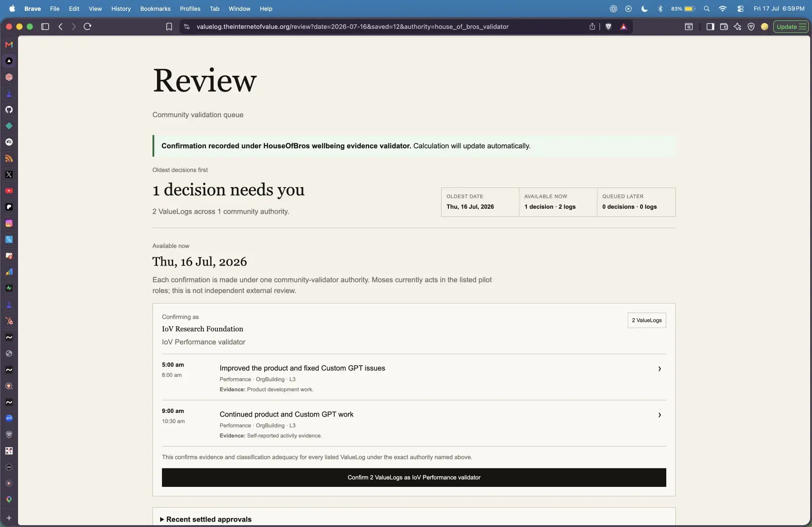The width and height of the screenshot is (812, 527).
Task: Open the Tab menu
Action: (x=214, y=9)
